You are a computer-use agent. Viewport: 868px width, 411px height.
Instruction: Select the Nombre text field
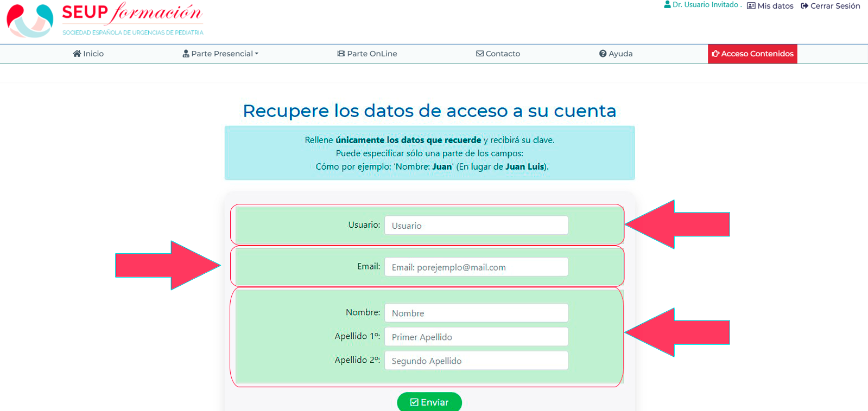(476, 313)
